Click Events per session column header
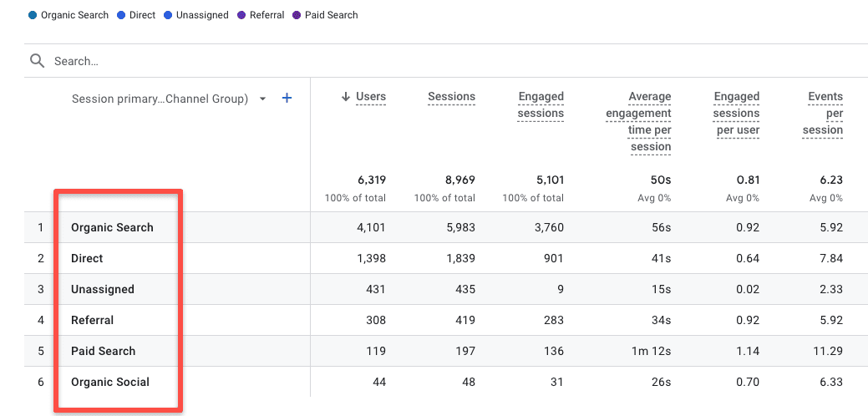 [825, 114]
